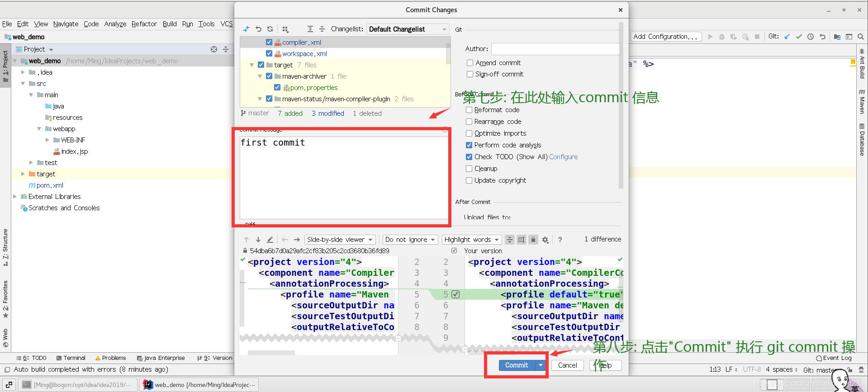
Task: Go to next difference arrow
Action: tap(258, 240)
